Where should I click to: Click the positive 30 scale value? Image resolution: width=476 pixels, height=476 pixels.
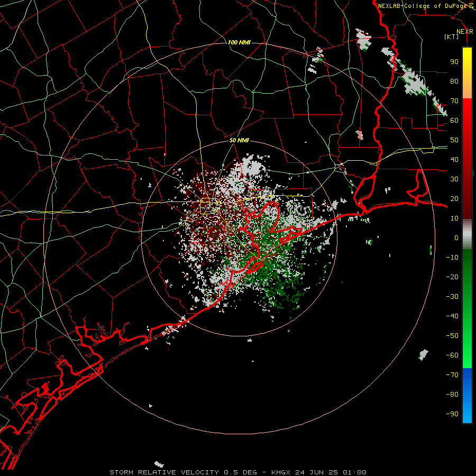pos(454,179)
